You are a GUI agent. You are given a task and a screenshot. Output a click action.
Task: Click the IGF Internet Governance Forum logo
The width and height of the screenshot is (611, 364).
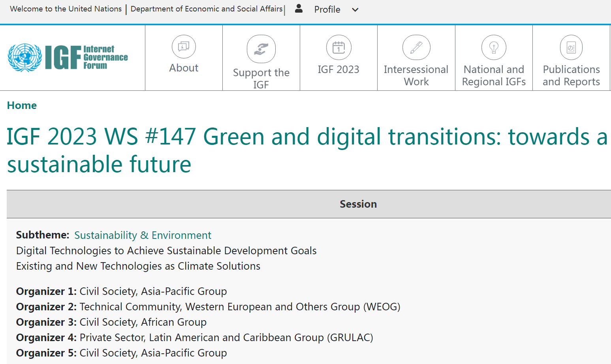coord(68,58)
